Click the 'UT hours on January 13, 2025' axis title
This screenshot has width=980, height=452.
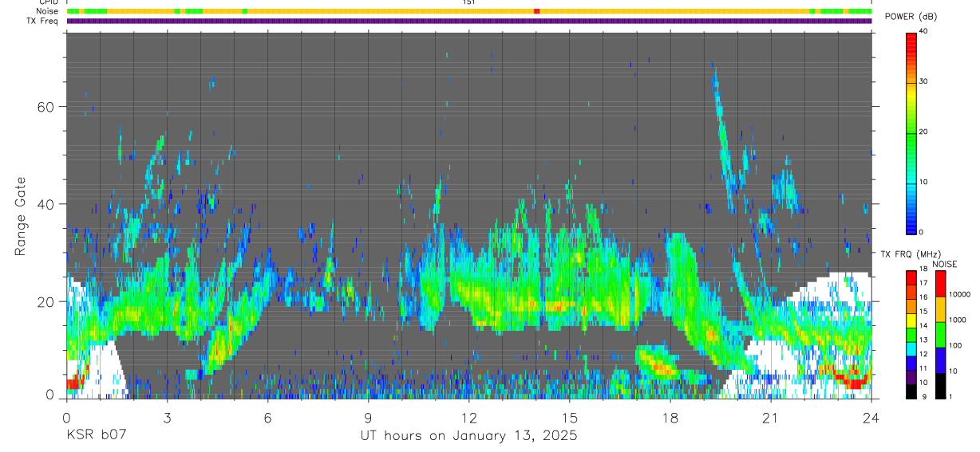click(468, 436)
